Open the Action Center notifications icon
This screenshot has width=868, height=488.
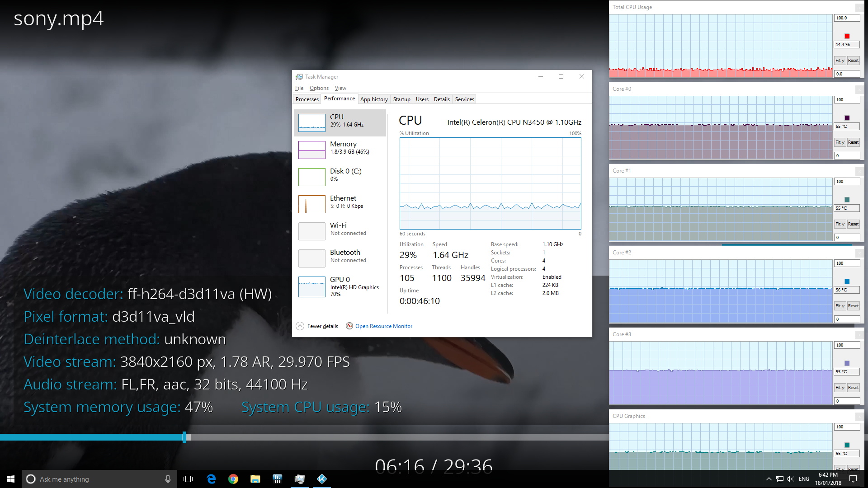pos(853,479)
